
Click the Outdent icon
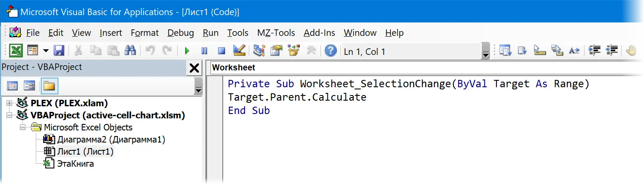pos(612,51)
